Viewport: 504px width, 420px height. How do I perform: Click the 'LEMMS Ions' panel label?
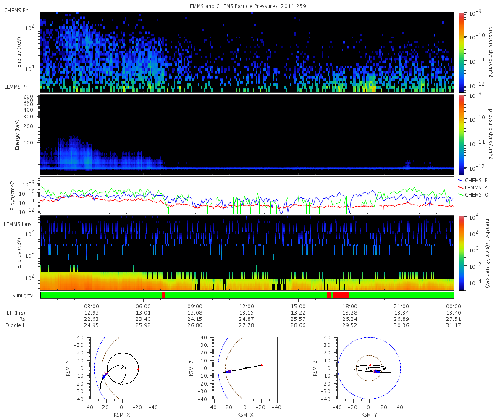[x=17, y=225]
